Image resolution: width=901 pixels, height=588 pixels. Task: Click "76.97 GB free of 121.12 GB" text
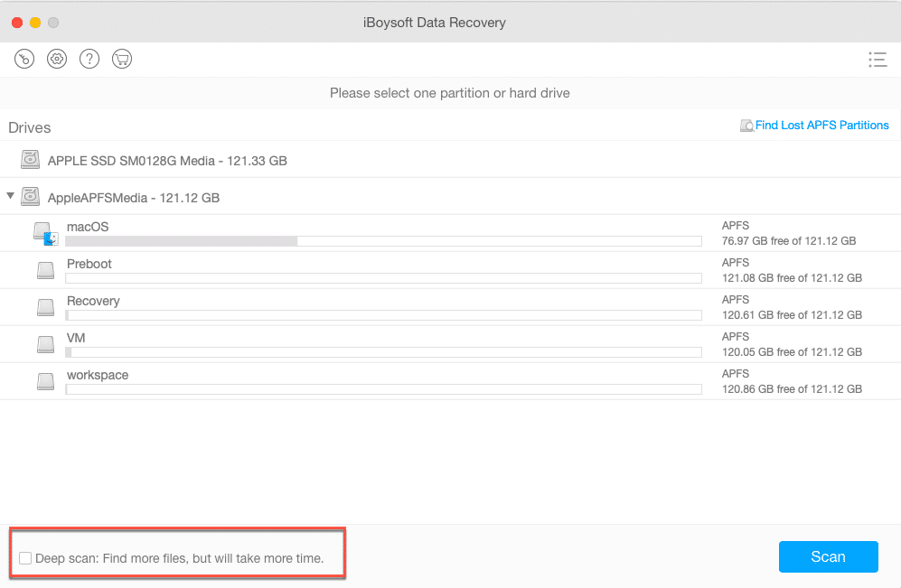(x=789, y=241)
